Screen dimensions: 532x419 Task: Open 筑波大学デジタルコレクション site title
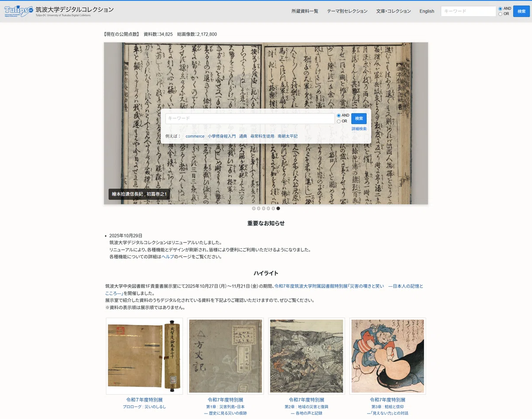point(74,9)
